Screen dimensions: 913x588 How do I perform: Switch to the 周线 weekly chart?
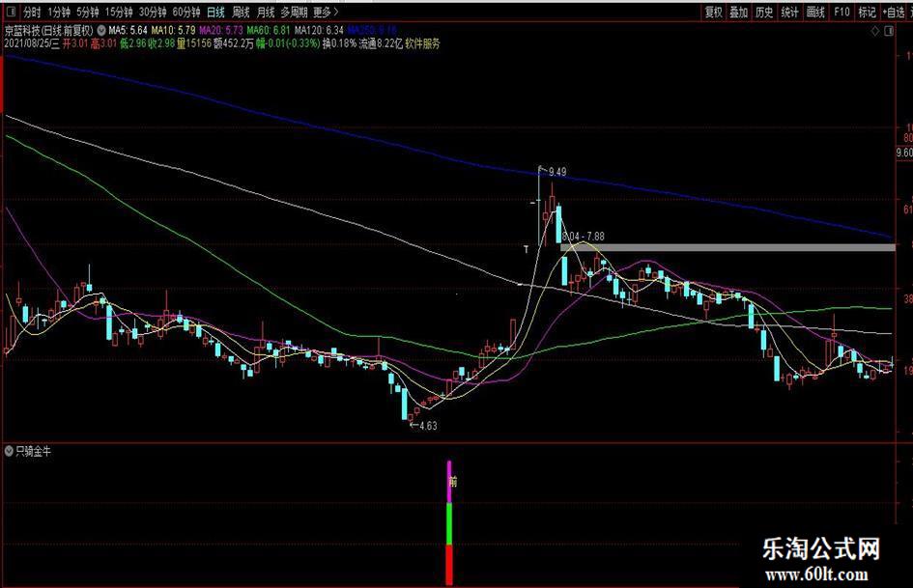tap(241, 12)
